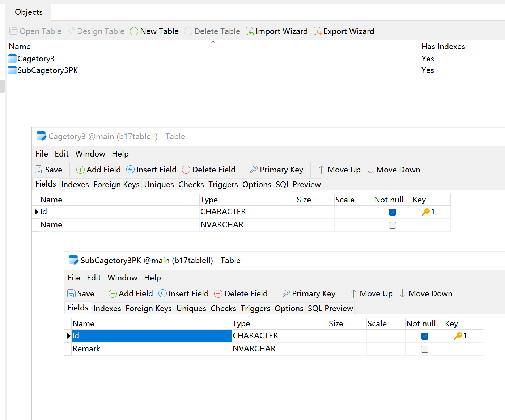Open Checks tab in Cagetory3 window

coord(191,185)
